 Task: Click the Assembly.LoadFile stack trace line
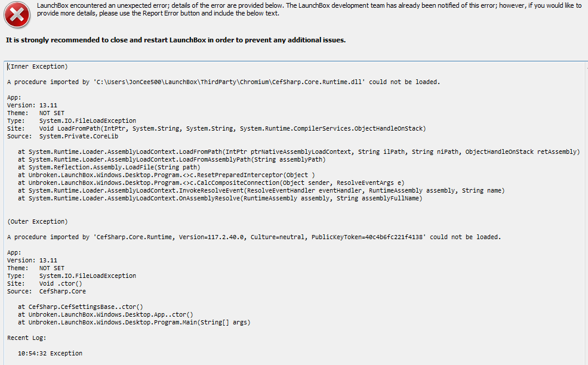(x=109, y=167)
